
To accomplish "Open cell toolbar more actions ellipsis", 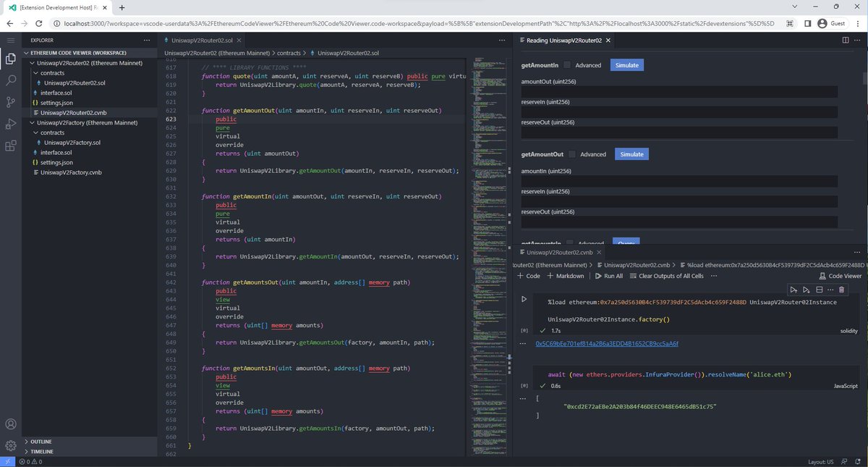I will [x=830, y=290].
